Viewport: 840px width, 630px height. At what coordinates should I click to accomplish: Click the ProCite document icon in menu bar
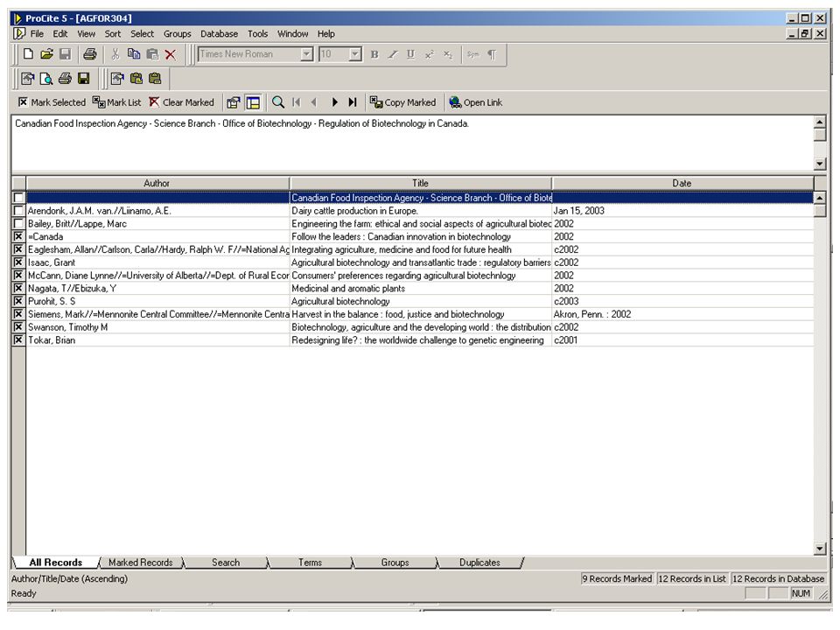click(19, 34)
